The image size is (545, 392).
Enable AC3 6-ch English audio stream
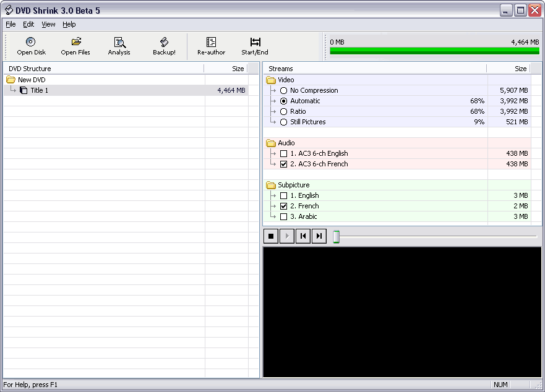[283, 153]
